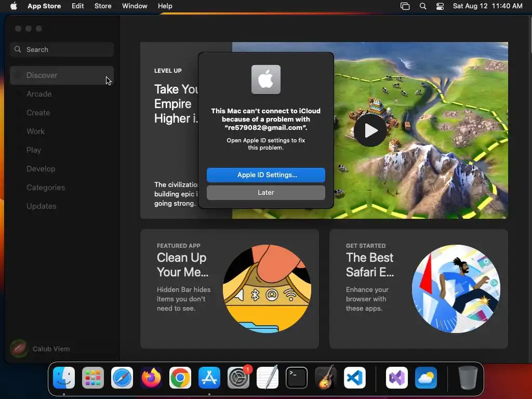Open the Window menu
This screenshot has height=399, width=532.
[135, 6]
